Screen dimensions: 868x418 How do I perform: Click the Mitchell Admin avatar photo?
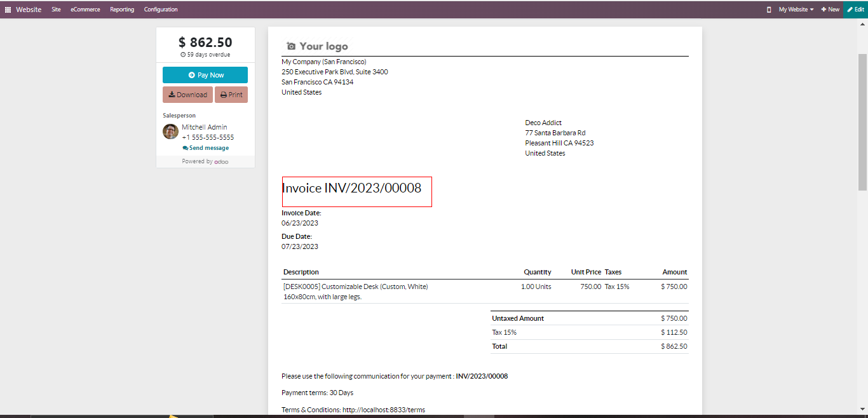click(x=170, y=131)
